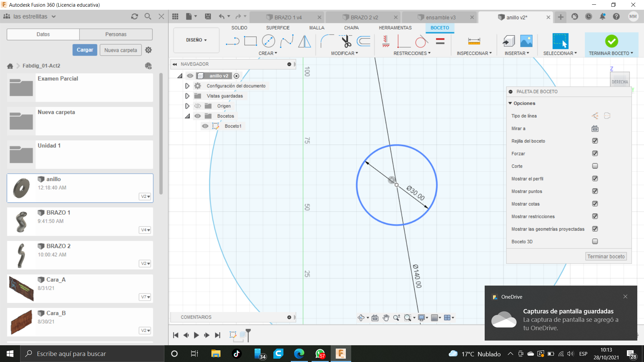Switch to the SUPERFICIE ribbon tab

pos(278,28)
